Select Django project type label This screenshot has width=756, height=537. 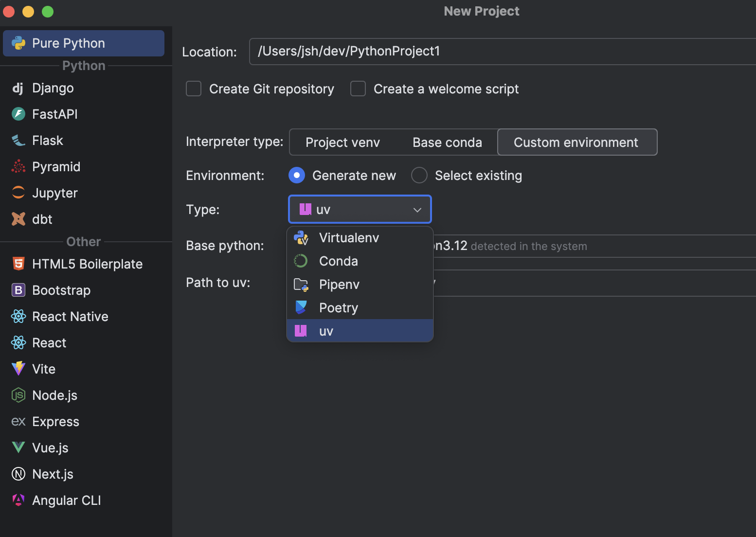(x=53, y=88)
